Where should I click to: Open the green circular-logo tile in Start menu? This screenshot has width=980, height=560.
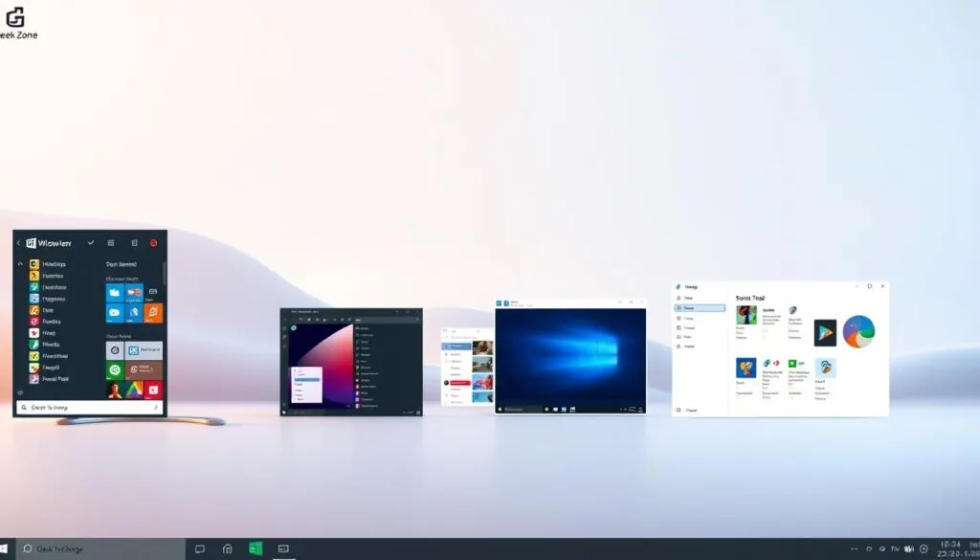coord(115,370)
